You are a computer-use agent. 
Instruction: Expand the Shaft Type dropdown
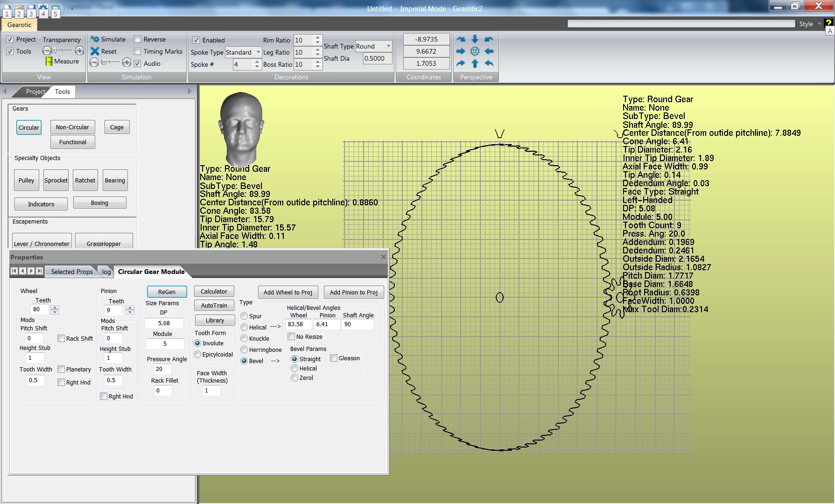388,46
